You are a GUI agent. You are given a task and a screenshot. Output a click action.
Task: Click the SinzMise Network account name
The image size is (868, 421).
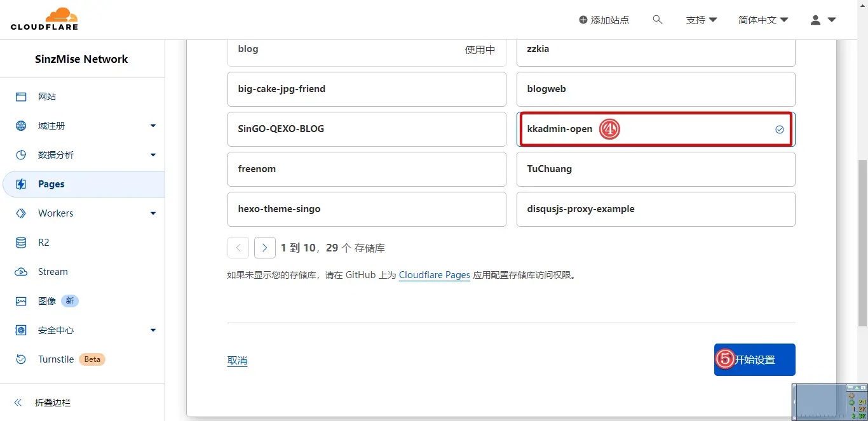tap(81, 59)
